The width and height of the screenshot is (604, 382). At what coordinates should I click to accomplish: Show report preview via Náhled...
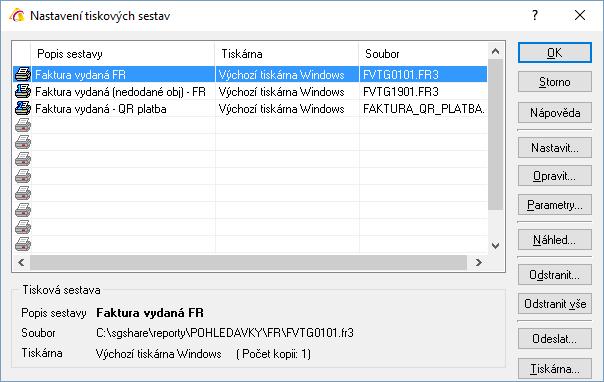[x=555, y=240]
